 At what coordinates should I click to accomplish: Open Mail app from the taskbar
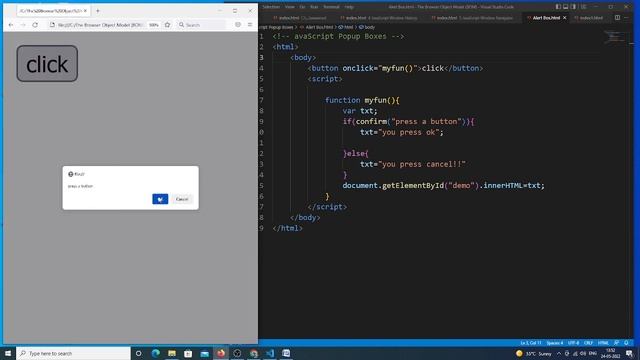pos(204,353)
